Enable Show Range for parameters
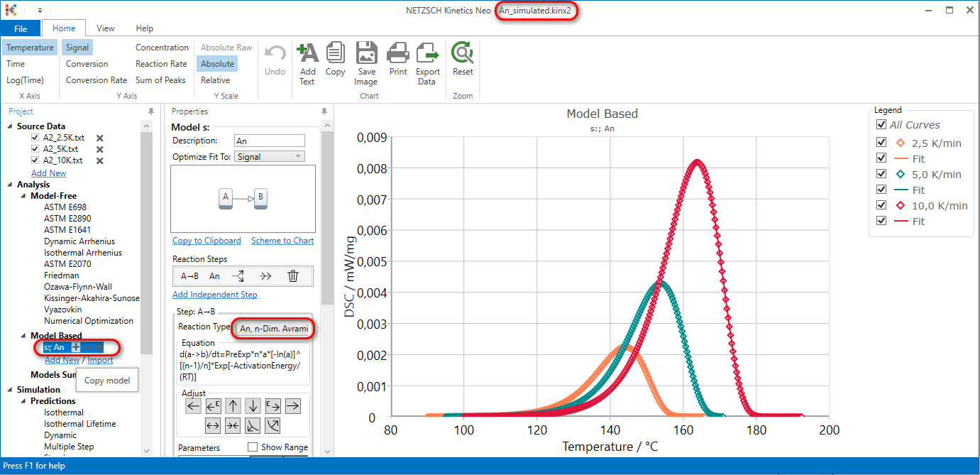The image size is (980, 475). click(253, 447)
